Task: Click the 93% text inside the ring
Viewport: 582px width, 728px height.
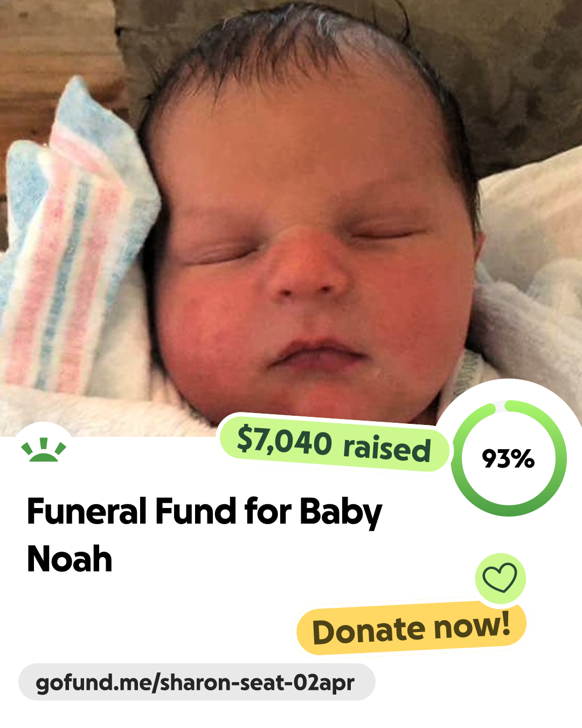Action: (x=508, y=459)
